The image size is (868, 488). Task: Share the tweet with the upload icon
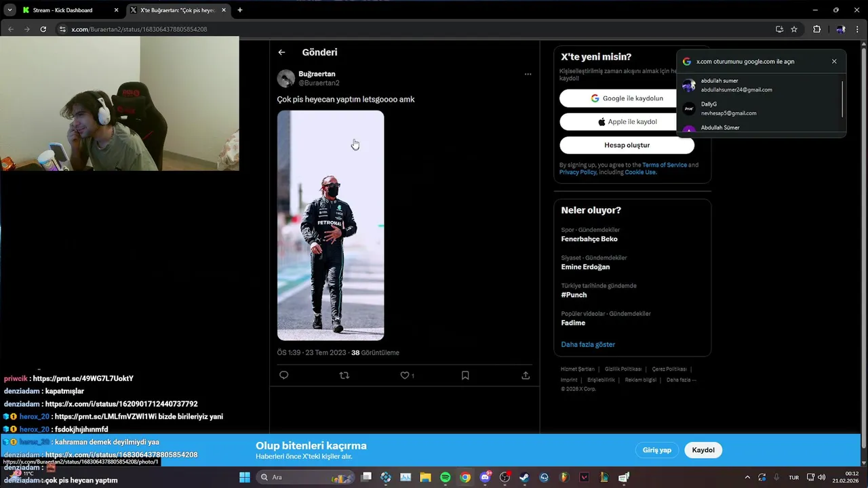526,375
